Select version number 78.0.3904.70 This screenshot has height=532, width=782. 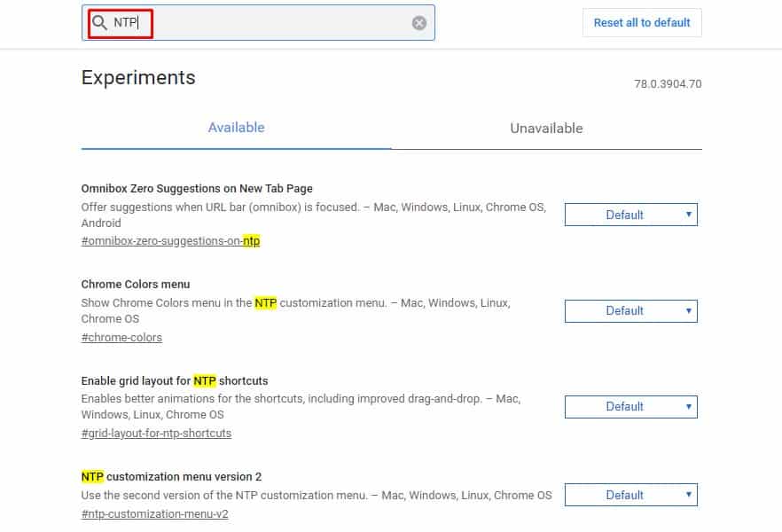[x=668, y=83]
